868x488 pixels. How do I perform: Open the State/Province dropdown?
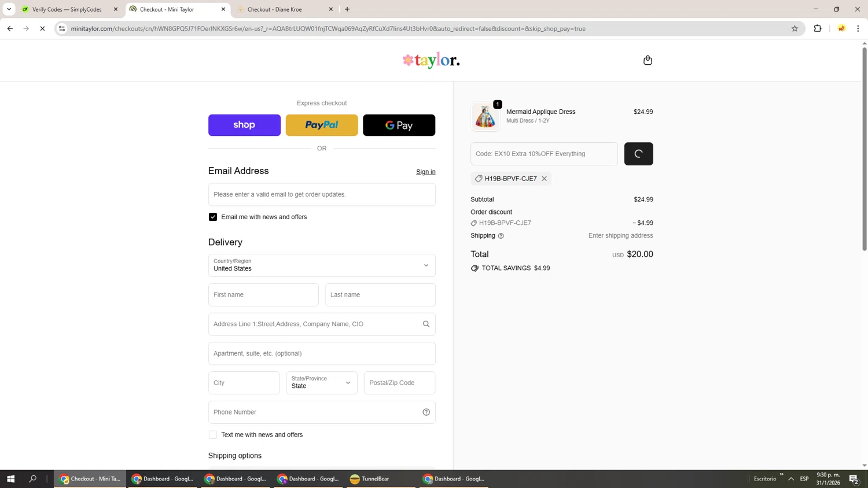click(322, 383)
